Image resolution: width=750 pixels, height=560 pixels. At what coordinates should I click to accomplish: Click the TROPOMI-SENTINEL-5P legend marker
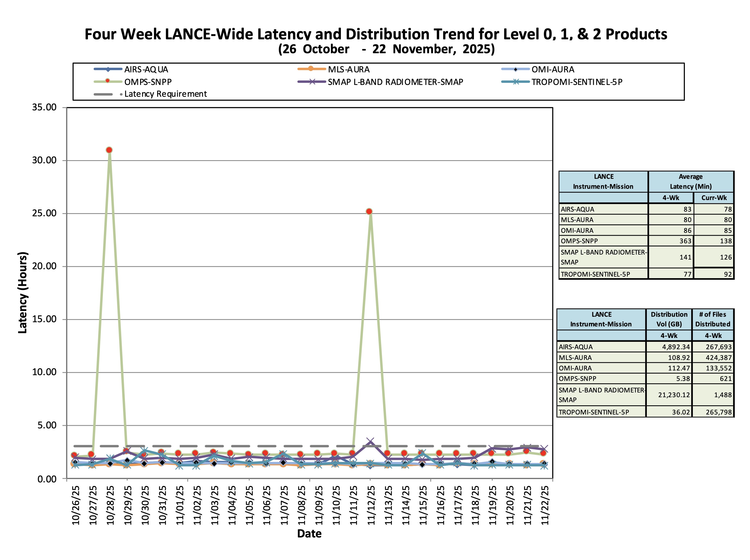tap(515, 82)
